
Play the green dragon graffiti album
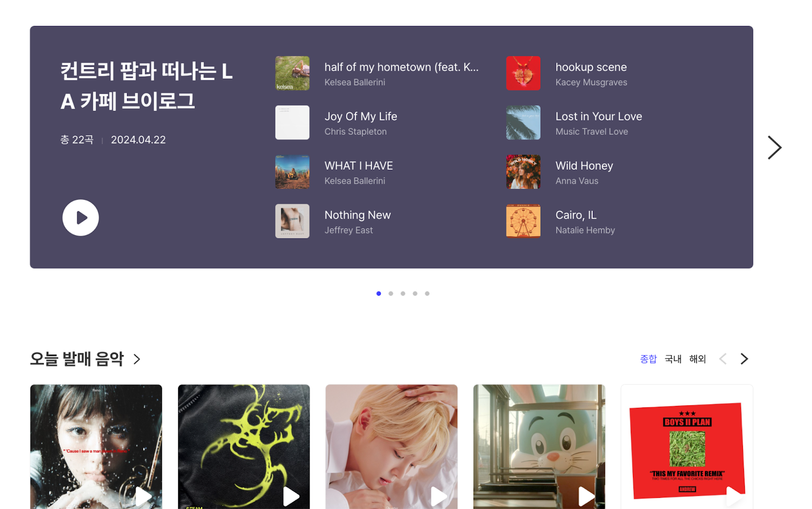tap(291, 495)
